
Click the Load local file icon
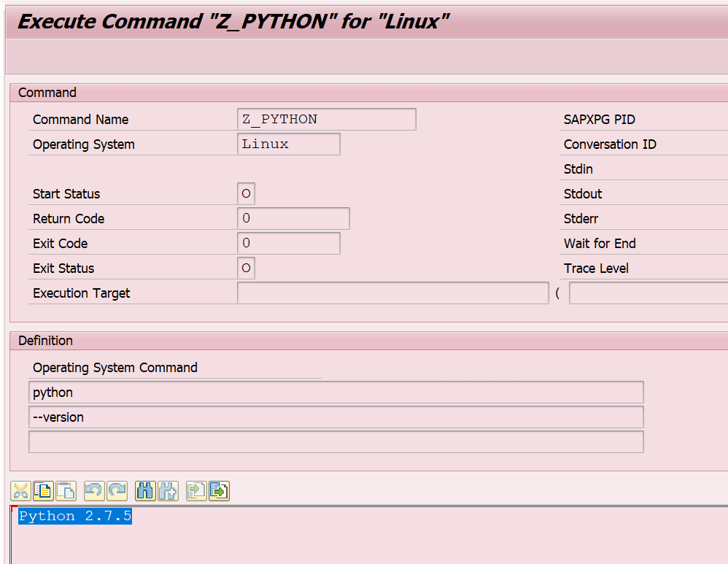pos(196,491)
